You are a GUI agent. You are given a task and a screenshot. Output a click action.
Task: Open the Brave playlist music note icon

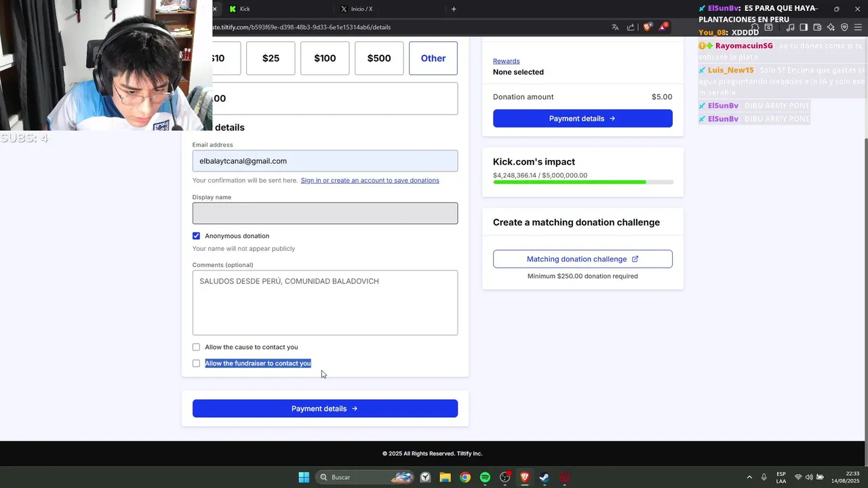click(x=790, y=27)
